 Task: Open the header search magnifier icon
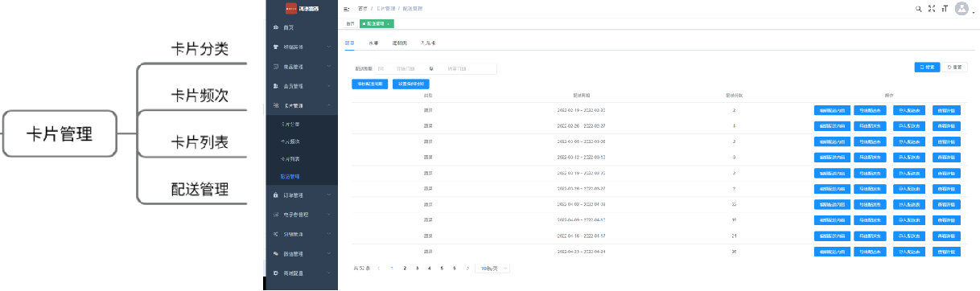(919, 8)
